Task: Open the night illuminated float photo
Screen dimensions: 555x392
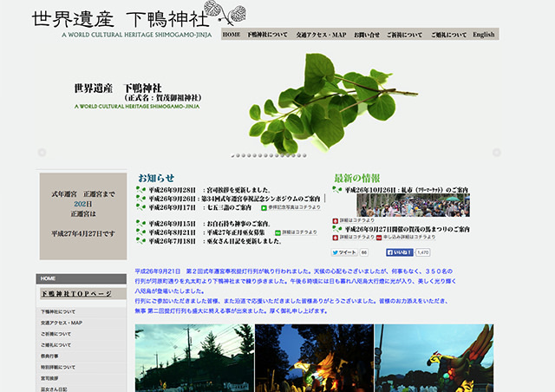Action: [314, 358]
